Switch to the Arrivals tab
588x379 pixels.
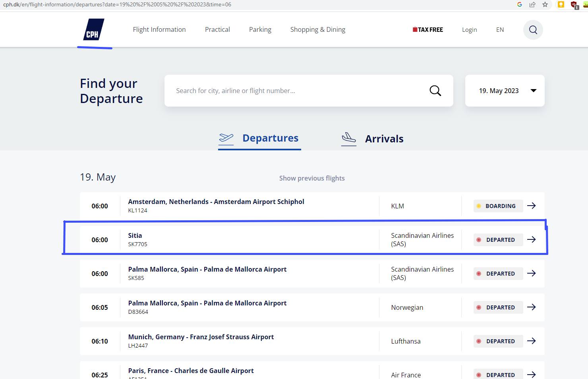(x=372, y=139)
